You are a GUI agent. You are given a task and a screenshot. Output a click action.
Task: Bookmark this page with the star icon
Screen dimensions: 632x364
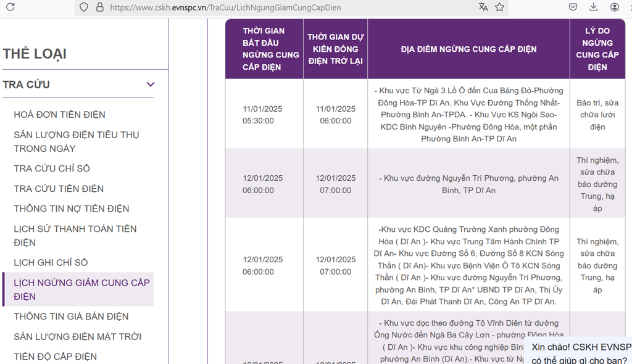click(x=499, y=7)
